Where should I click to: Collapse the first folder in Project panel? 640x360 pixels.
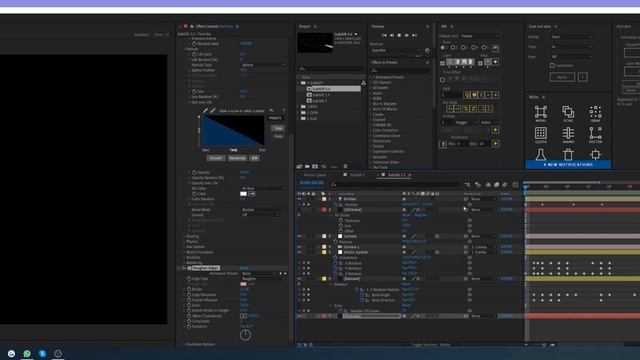tap(299, 83)
